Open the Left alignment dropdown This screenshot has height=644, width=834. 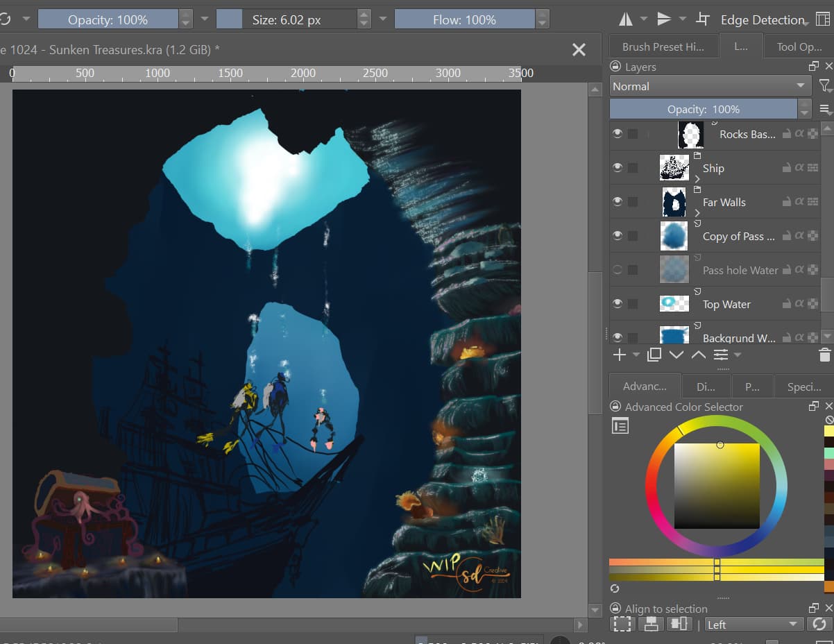point(753,625)
